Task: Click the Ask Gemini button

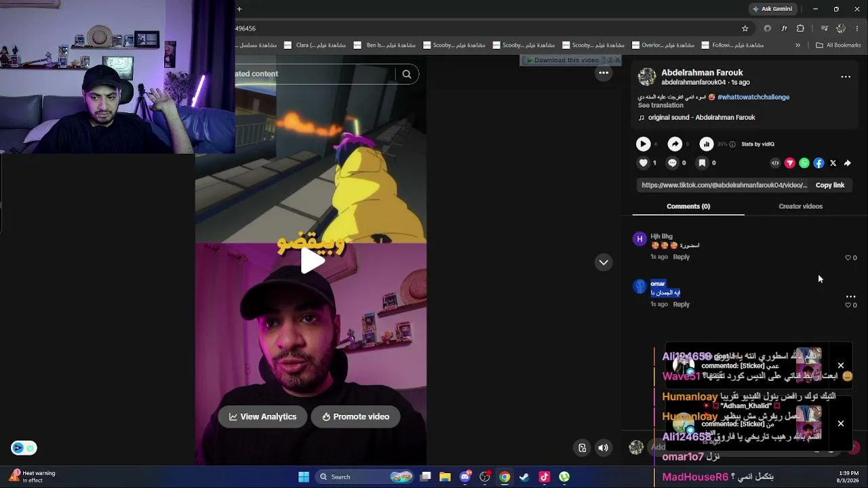Action: (x=772, y=9)
